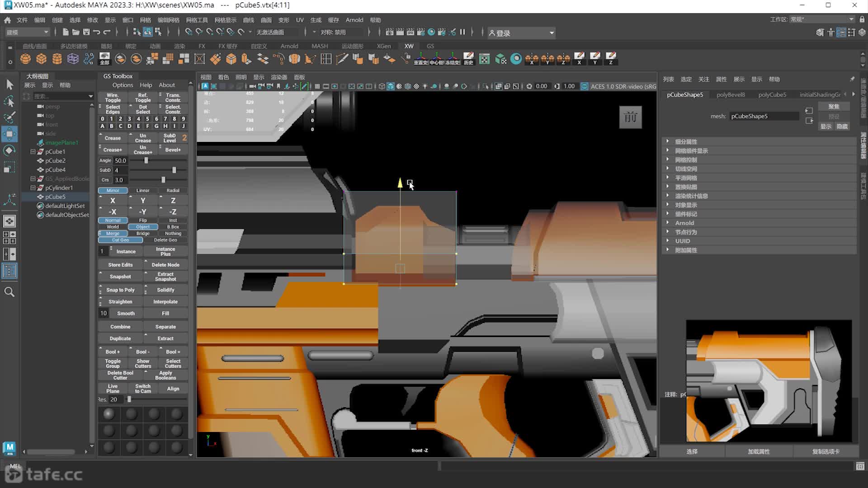Click the Straighten button in GS Toolbox

click(120, 302)
